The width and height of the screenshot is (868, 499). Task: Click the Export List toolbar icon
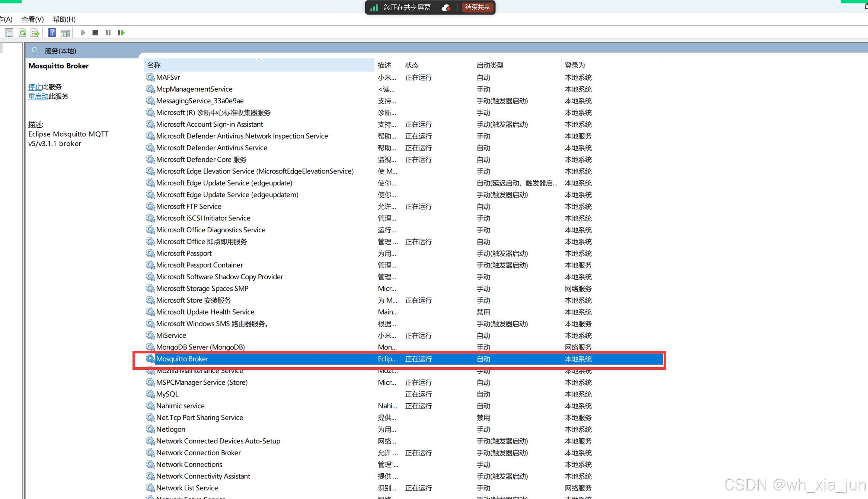[35, 33]
